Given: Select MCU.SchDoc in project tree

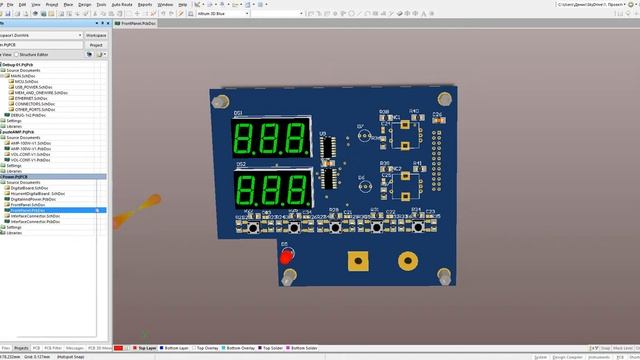Looking at the screenshot, I should pos(27,81).
